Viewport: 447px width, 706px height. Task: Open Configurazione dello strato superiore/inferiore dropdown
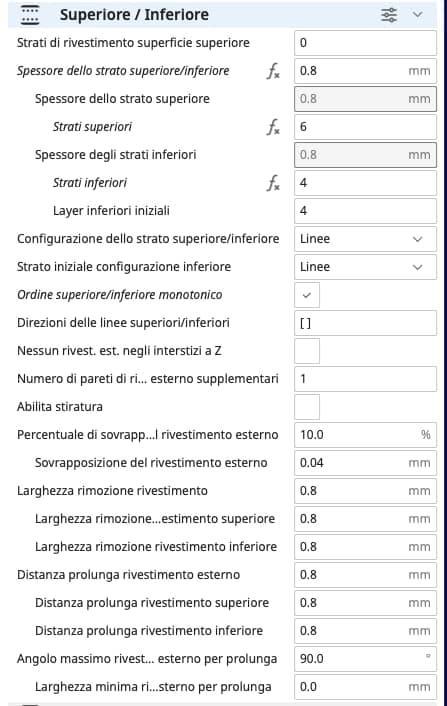pyautogui.click(x=365, y=239)
